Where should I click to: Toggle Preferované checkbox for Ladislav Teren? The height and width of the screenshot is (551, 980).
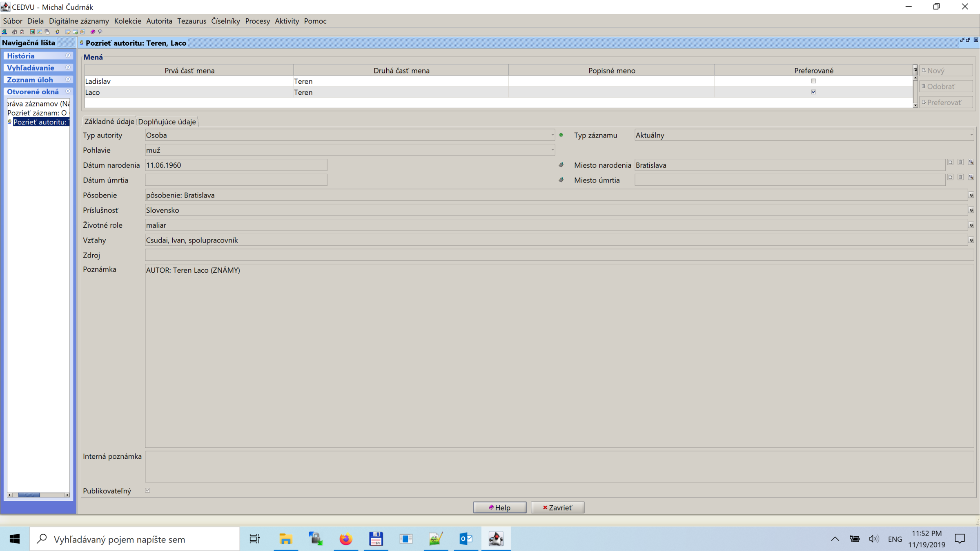813,81
